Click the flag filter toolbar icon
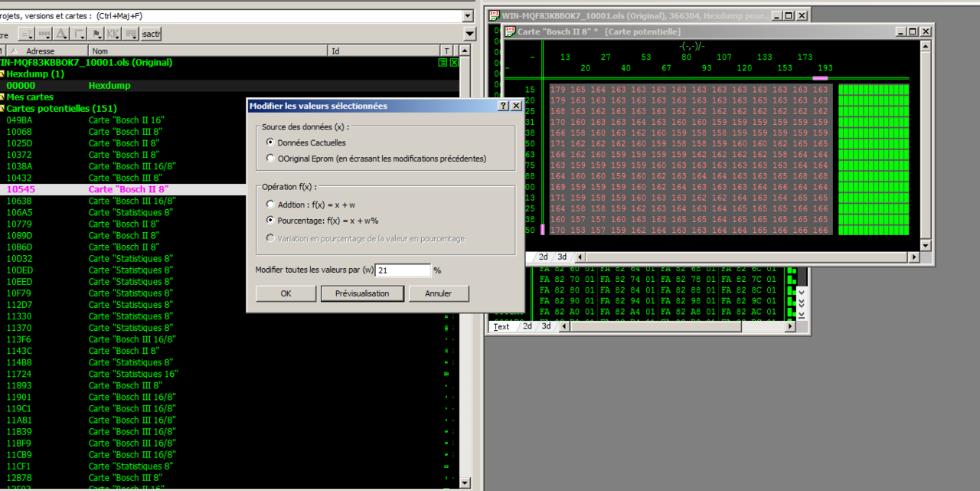The width and height of the screenshot is (980, 491). pyautogui.click(x=96, y=34)
